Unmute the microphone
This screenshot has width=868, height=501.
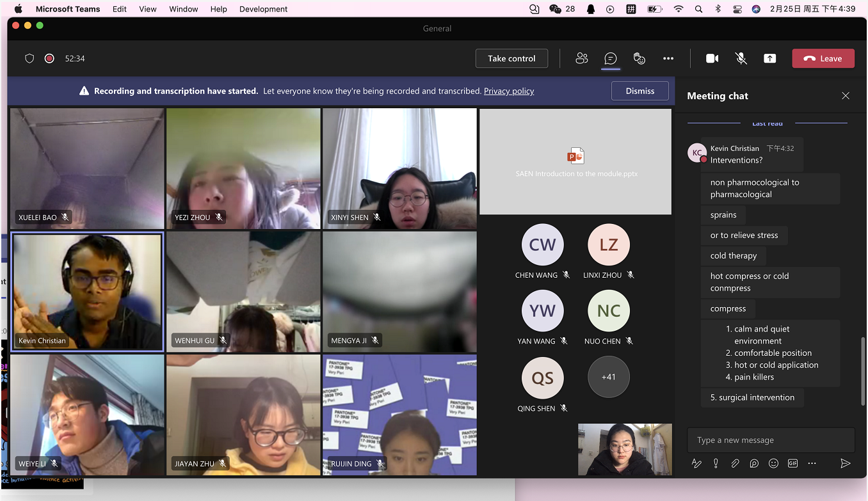point(741,58)
